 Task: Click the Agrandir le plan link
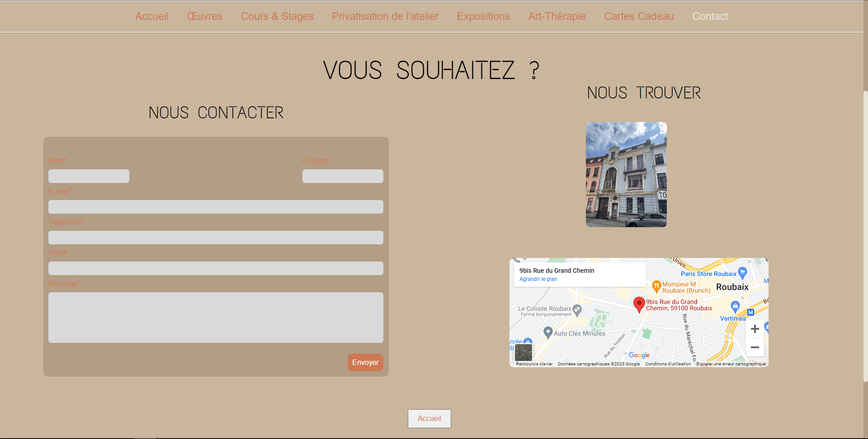(538, 279)
